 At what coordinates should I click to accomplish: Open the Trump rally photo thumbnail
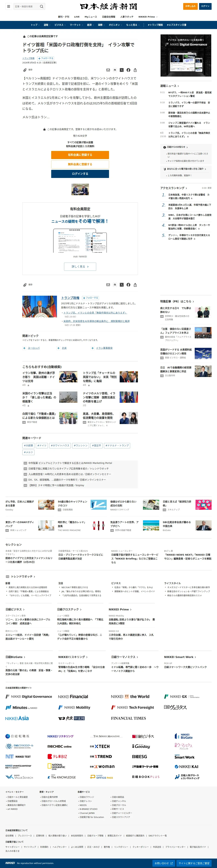40,307
